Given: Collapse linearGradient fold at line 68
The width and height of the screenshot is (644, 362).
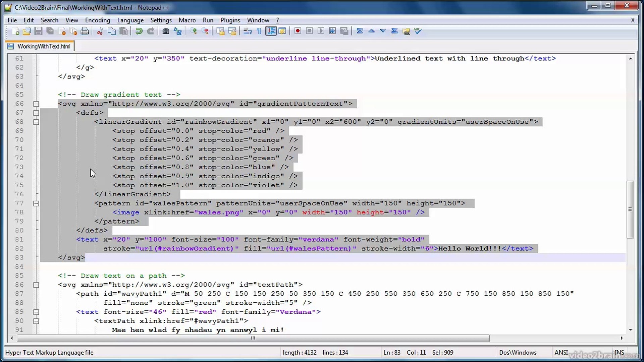Looking at the screenshot, I should tap(36, 122).
